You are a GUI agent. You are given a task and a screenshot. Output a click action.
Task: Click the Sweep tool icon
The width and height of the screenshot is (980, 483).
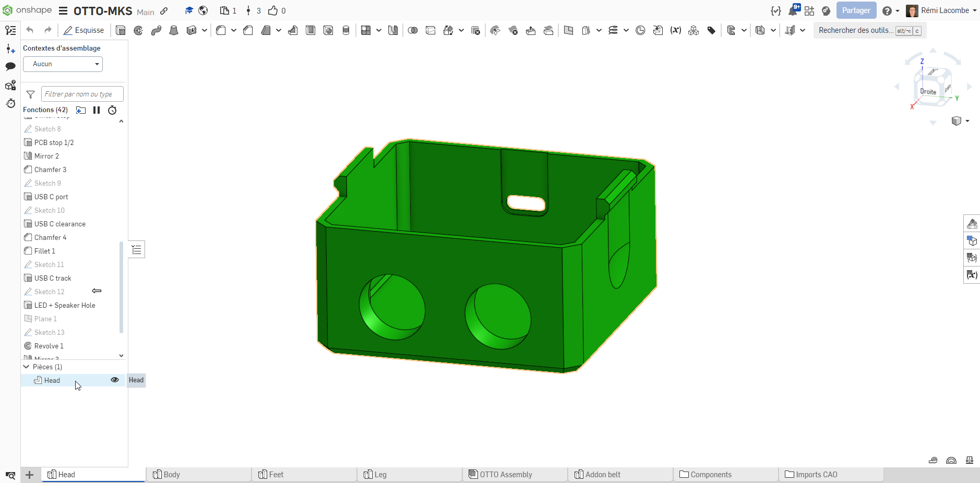click(156, 30)
